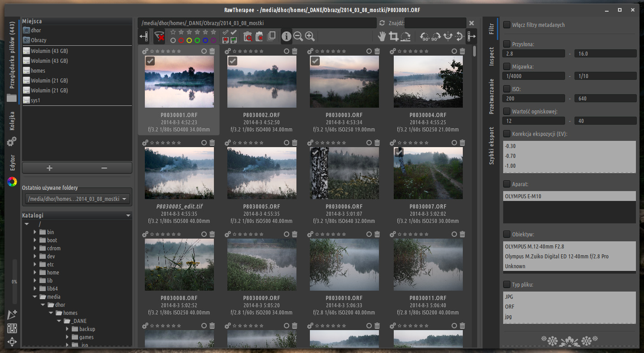Expand the home folder node
The width and height of the screenshot is (644, 353).
click(x=35, y=273)
